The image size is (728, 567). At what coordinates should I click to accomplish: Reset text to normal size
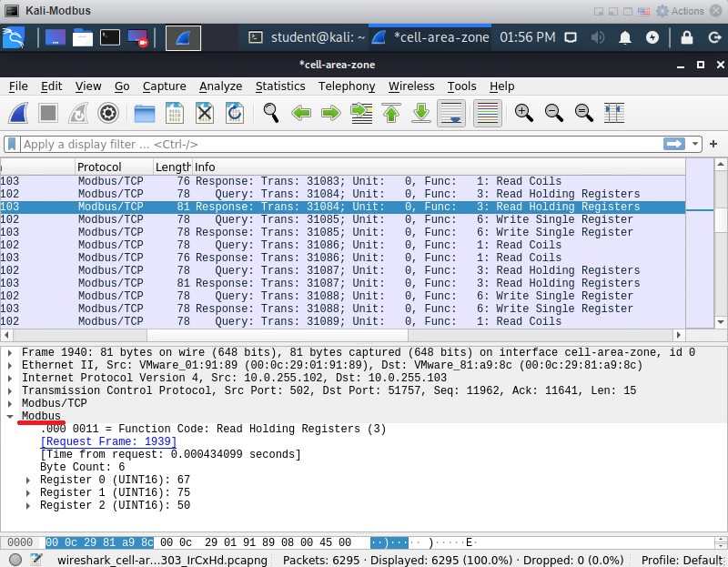point(583,113)
